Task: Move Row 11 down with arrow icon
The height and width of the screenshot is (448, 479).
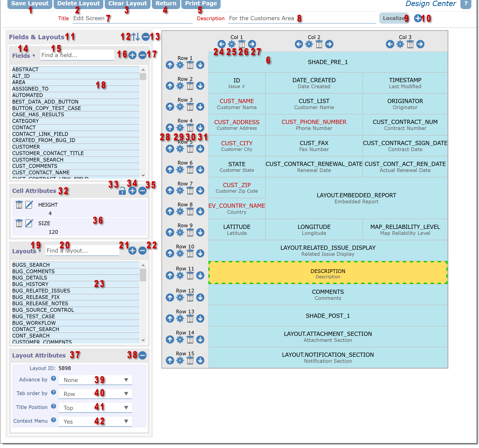Action: coord(200,276)
